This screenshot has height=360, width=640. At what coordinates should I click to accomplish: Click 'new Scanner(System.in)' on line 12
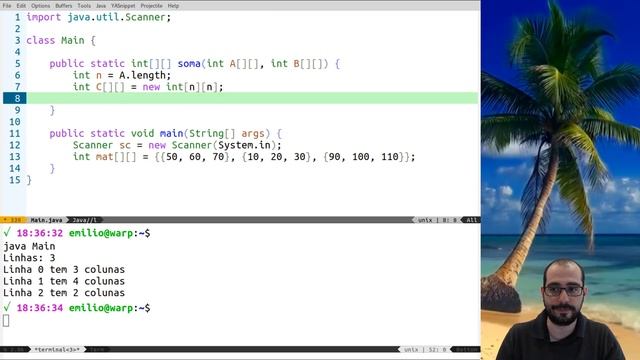point(212,145)
